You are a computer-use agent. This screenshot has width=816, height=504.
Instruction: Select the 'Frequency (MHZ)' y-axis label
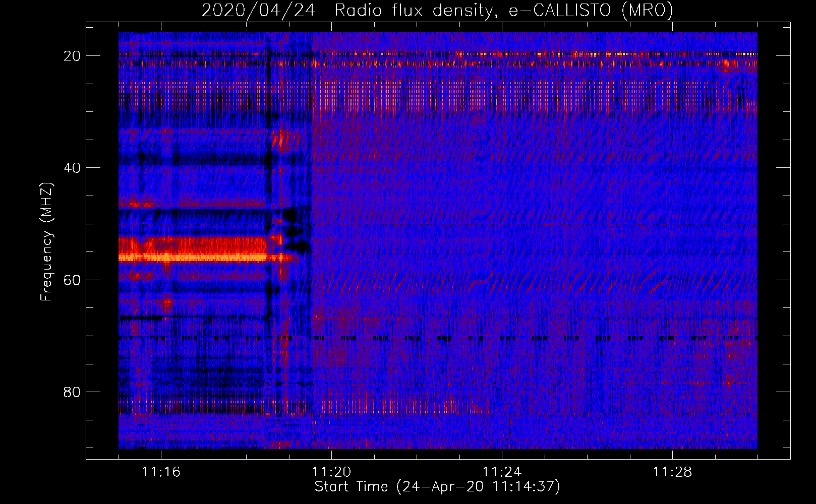pyautogui.click(x=46, y=242)
